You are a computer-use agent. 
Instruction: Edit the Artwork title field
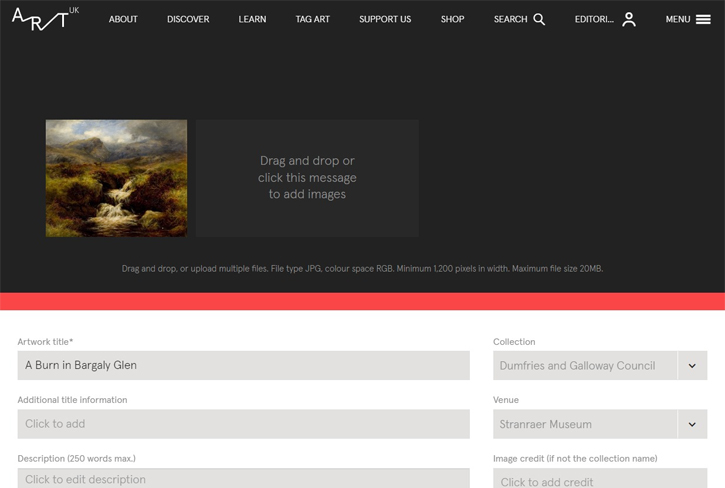244,365
